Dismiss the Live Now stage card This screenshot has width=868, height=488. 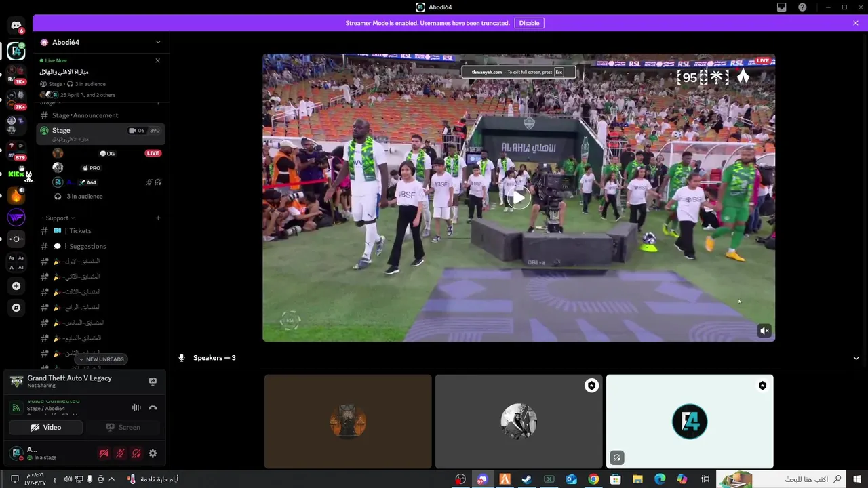(158, 60)
